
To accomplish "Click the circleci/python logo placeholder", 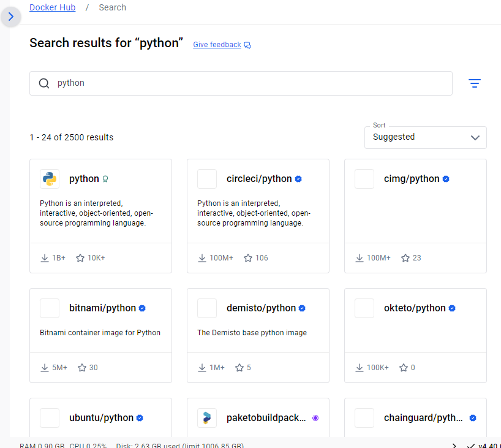I will click(207, 179).
